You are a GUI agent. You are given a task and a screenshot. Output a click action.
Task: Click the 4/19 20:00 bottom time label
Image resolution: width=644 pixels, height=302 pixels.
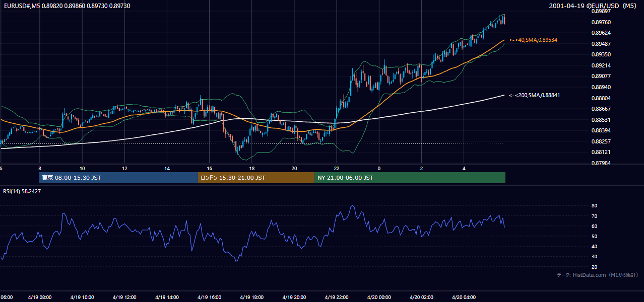pyautogui.click(x=294, y=297)
